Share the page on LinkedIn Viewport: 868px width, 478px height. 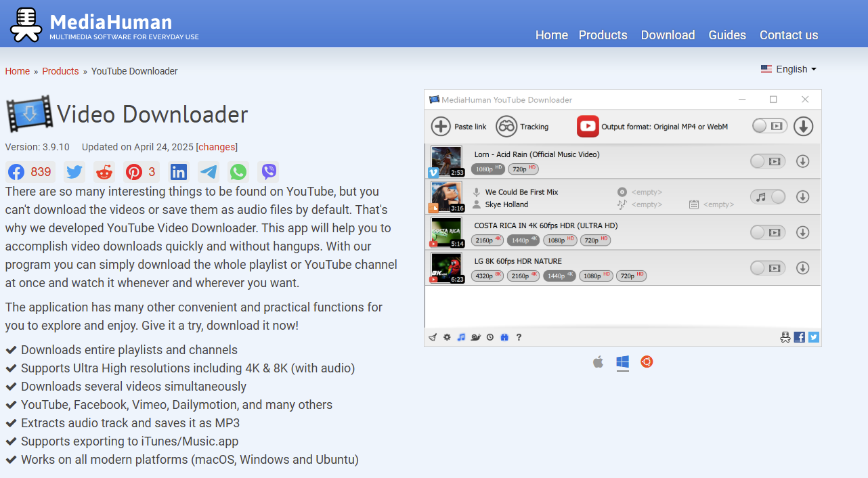click(179, 171)
